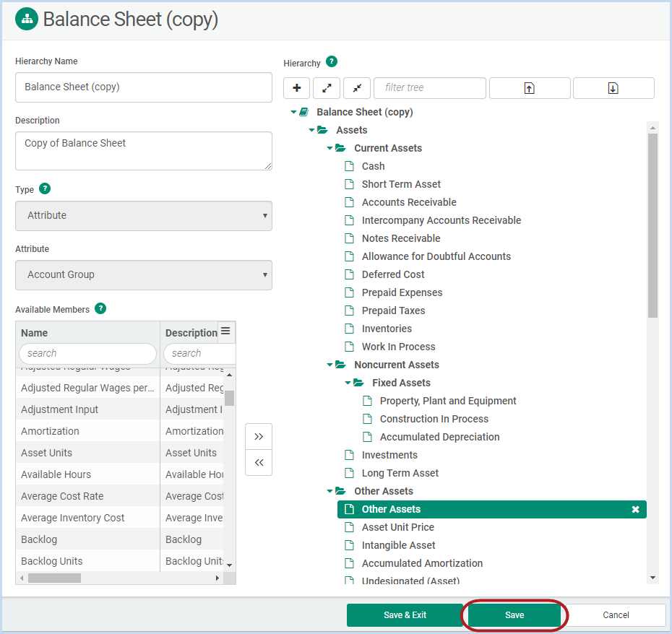
Task: Select Prepaid Expenses tree item
Action: [402, 292]
